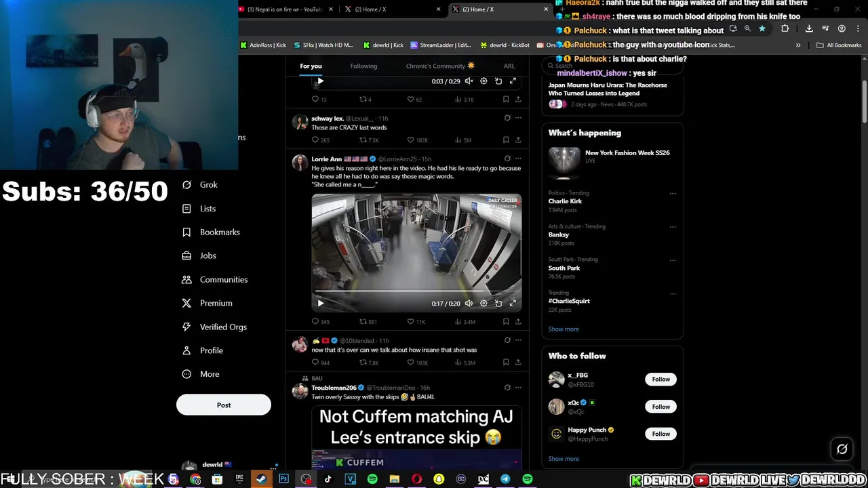868x488 pixels.
Task: Open Communities in the sidebar
Action: [214, 280]
